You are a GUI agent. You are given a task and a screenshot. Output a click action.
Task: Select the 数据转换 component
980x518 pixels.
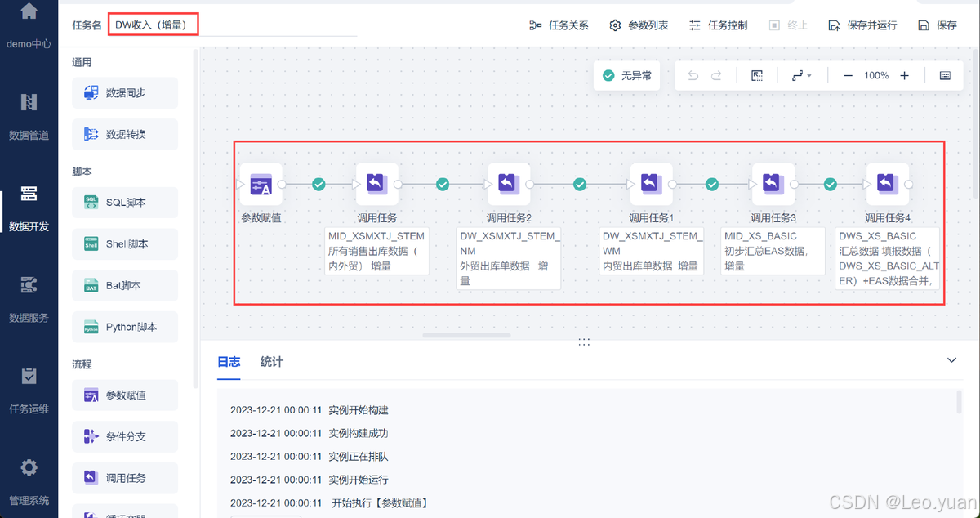(125, 134)
